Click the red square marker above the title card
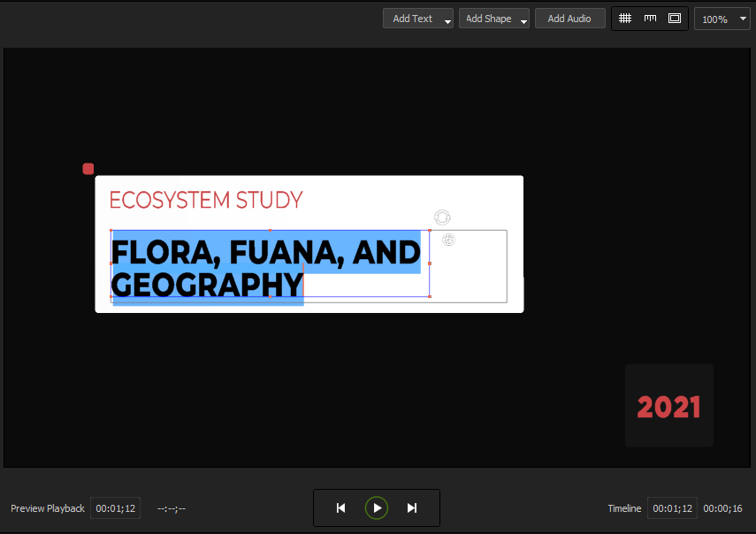756x534 pixels. click(x=88, y=169)
